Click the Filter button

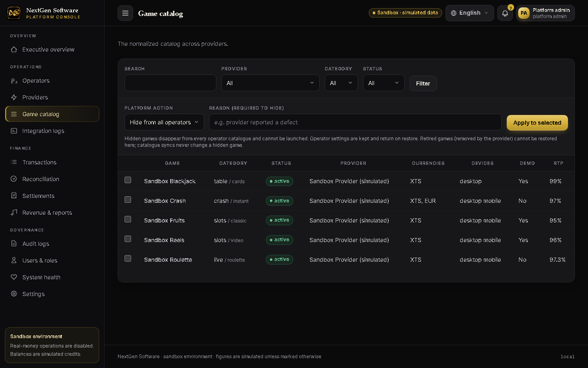click(423, 83)
